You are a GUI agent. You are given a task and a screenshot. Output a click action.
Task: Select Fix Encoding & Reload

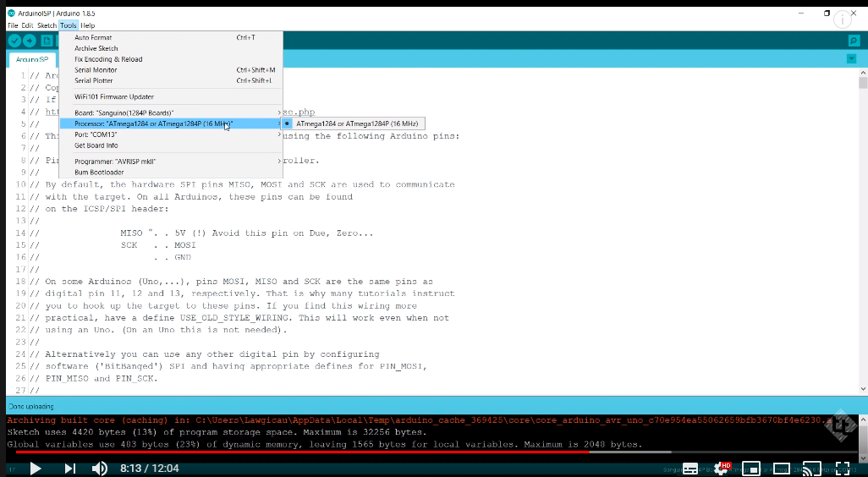pyautogui.click(x=171, y=59)
